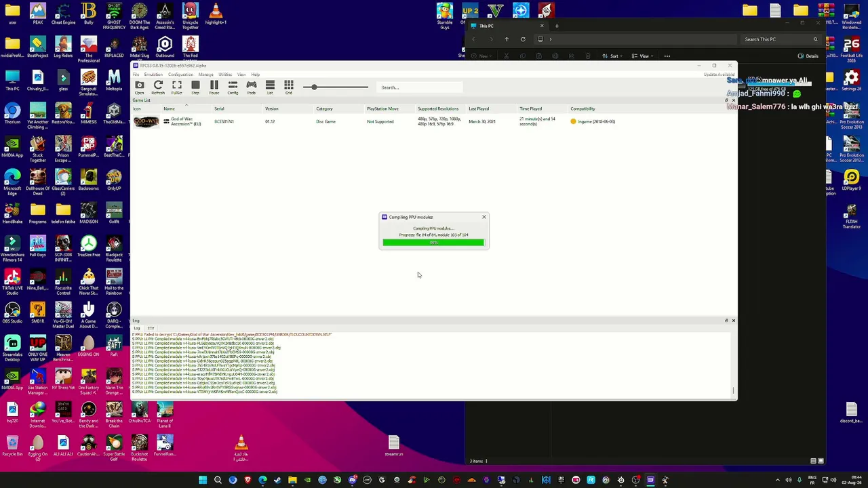Switch to the TTY tab

tap(151, 329)
